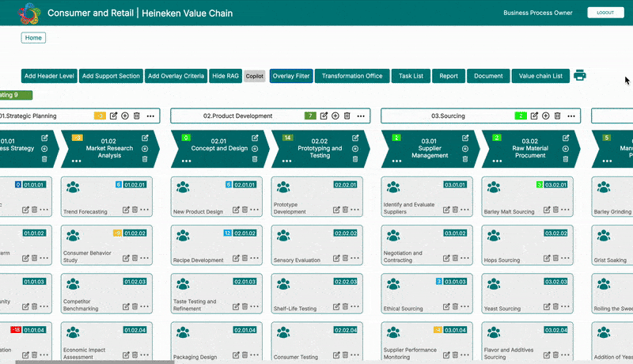
Task: Edit the 03.01 Supplier Management step
Action: [465, 138]
